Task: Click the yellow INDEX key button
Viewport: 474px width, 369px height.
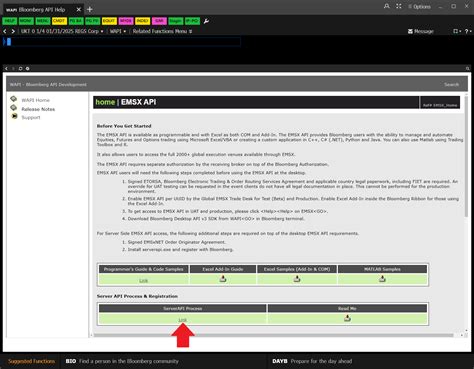Action: (142, 21)
